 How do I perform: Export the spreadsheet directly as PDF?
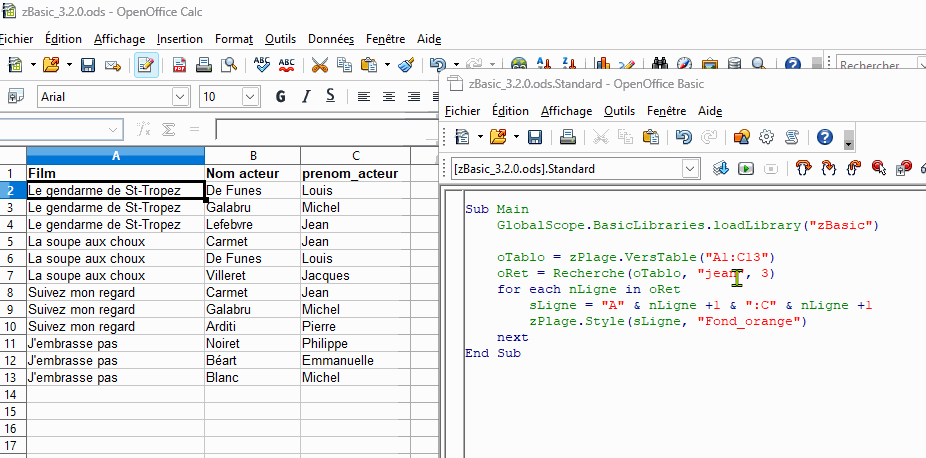pos(180,66)
